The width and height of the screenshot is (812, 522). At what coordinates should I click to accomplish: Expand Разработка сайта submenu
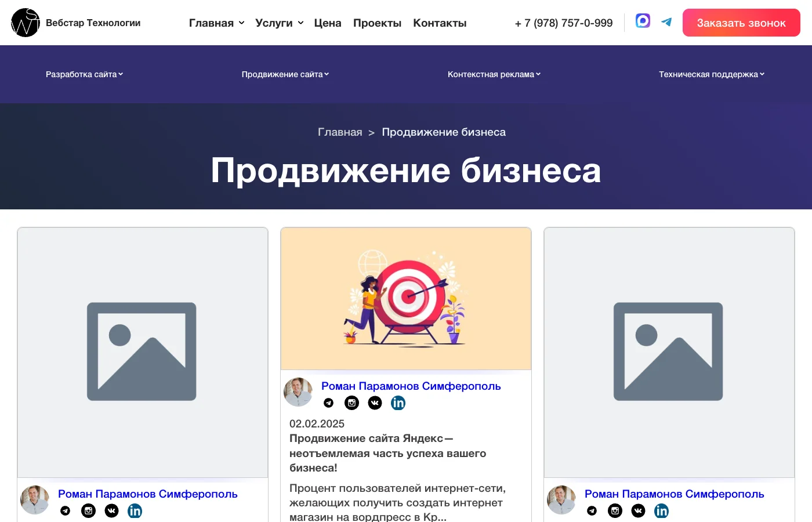tap(84, 74)
